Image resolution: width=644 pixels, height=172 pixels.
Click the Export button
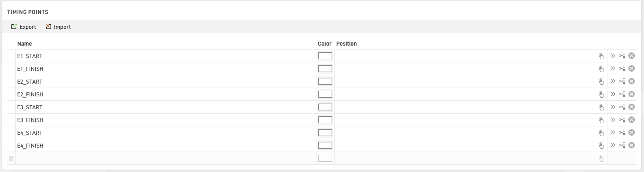coord(24,27)
